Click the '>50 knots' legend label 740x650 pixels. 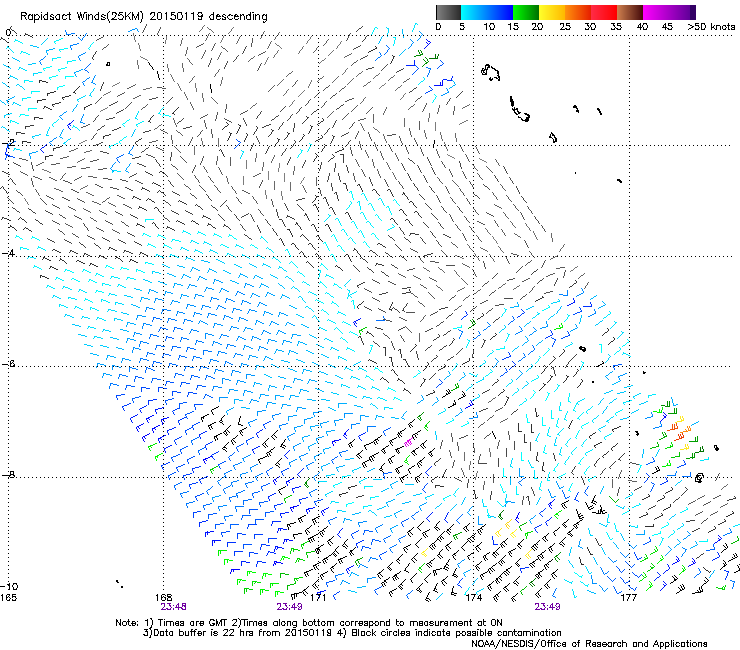point(711,26)
